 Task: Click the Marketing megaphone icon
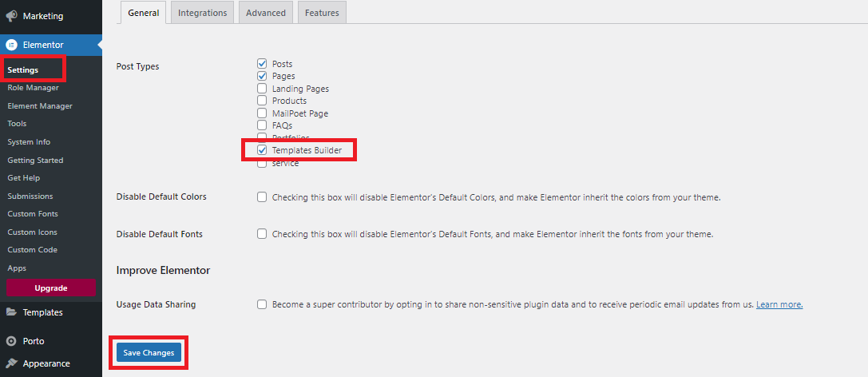tap(11, 17)
